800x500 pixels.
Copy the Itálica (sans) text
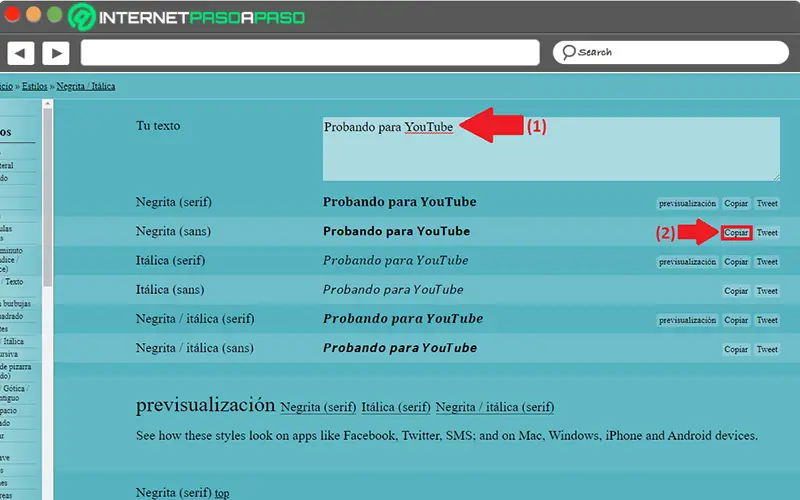(x=736, y=291)
